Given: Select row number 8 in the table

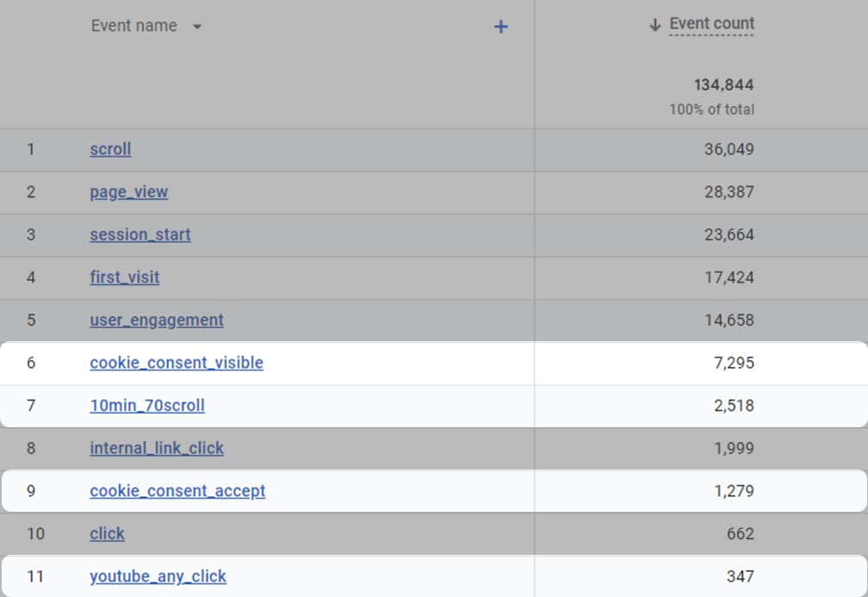Looking at the screenshot, I should [31, 448].
